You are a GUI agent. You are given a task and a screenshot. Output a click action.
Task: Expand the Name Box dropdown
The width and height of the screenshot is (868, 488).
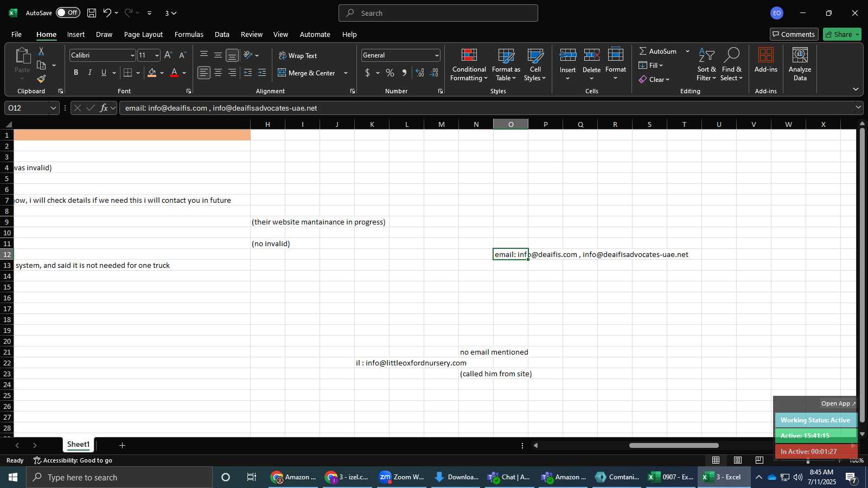pyautogui.click(x=53, y=108)
